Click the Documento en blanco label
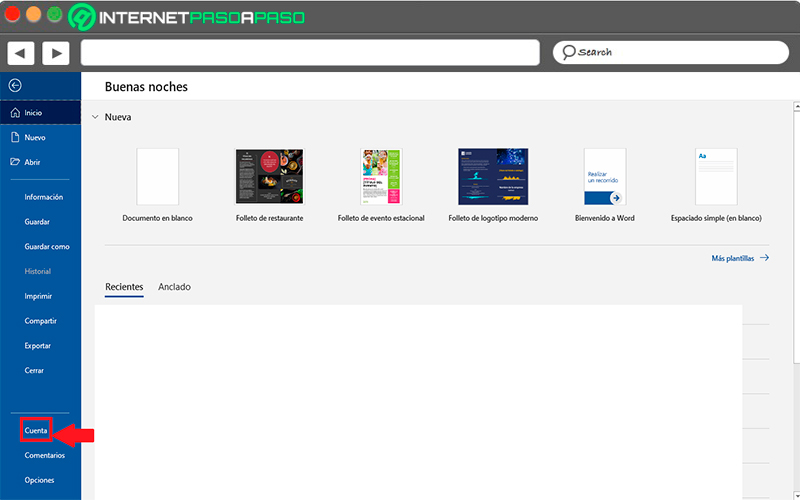This screenshot has width=800, height=500. coord(158,218)
